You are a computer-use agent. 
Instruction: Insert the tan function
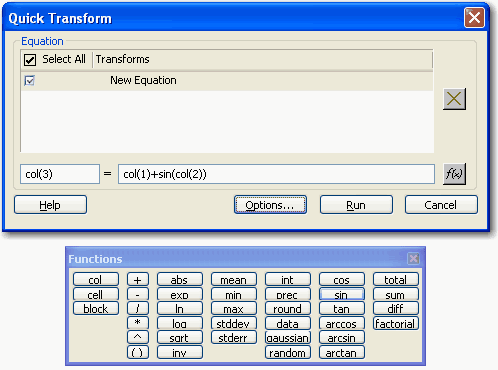pyautogui.click(x=342, y=308)
